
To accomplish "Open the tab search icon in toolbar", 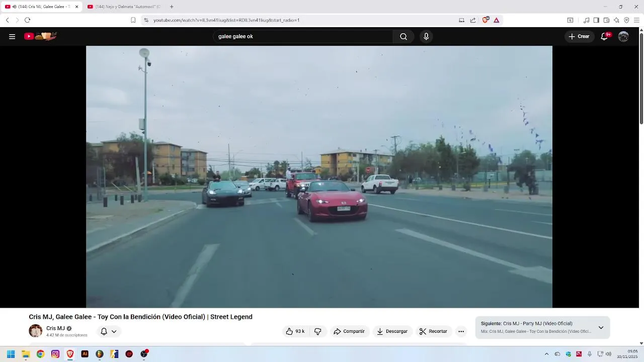I will pyautogui.click(x=570, y=20).
